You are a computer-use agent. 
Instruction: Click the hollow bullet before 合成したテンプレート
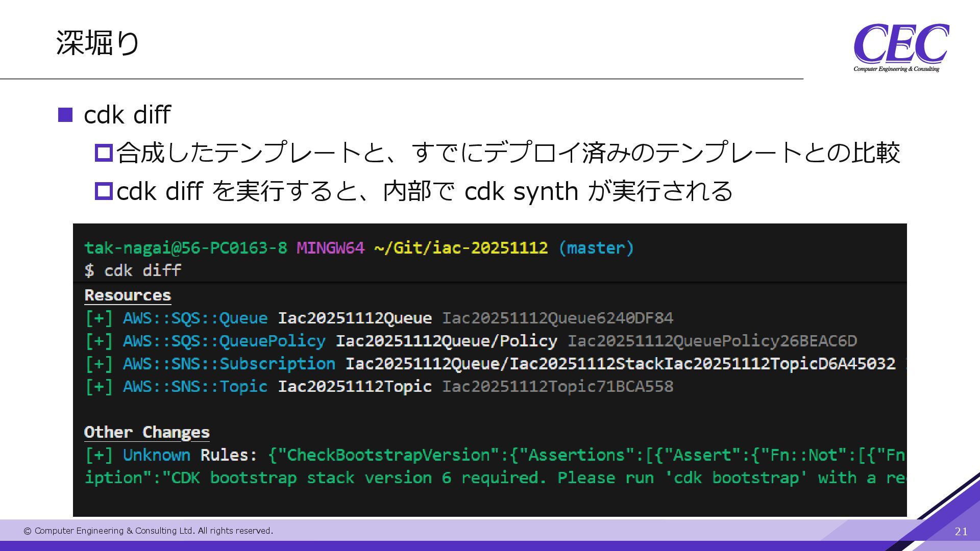104,153
